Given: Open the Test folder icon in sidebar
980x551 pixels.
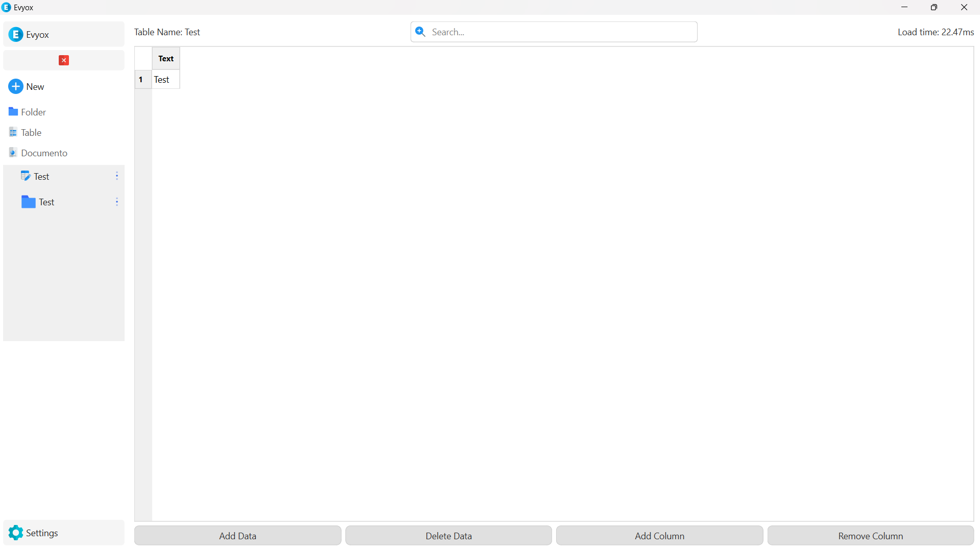Looking at the screenshot, I should [28, 202].
